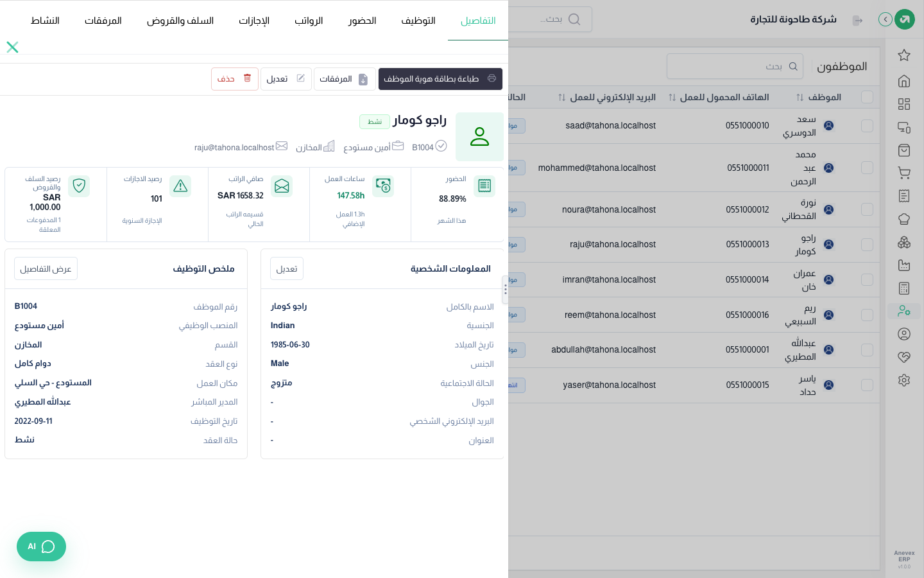This screenshot has width=924, height=578.
Task: Click the عرض التفاصيل button
Action: 46,268
